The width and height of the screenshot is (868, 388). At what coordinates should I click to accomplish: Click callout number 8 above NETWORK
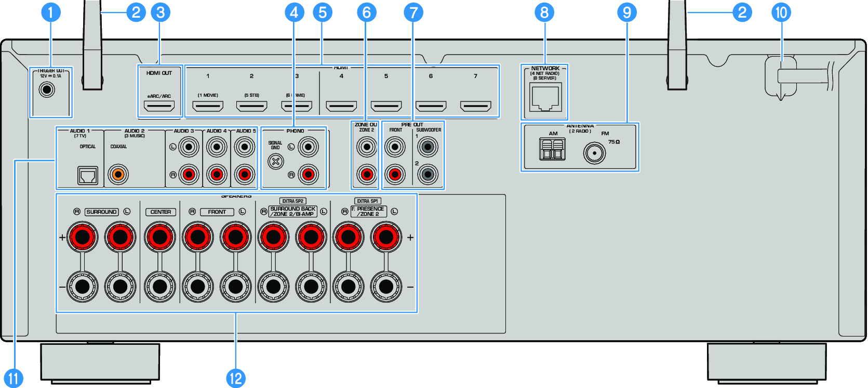click(544, 12)
